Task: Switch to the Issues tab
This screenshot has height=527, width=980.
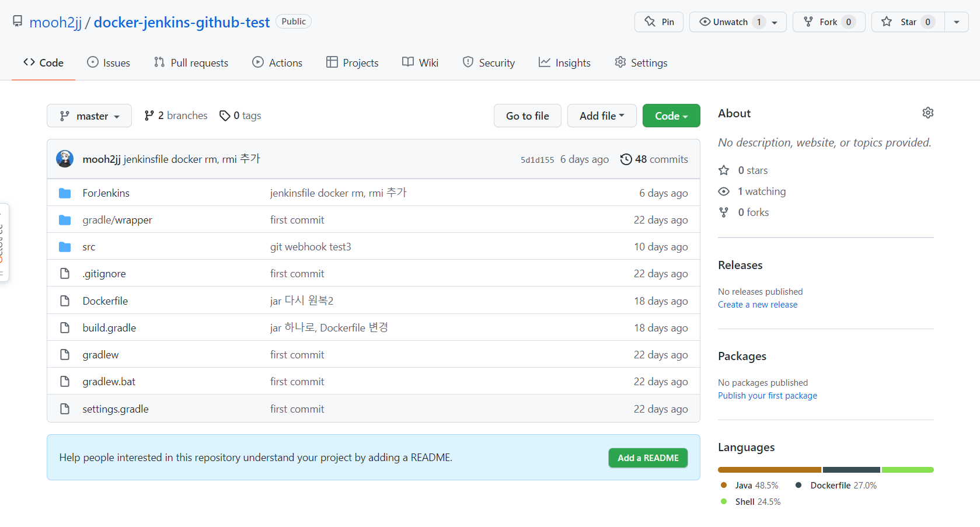Action: [x=109, y=62]
